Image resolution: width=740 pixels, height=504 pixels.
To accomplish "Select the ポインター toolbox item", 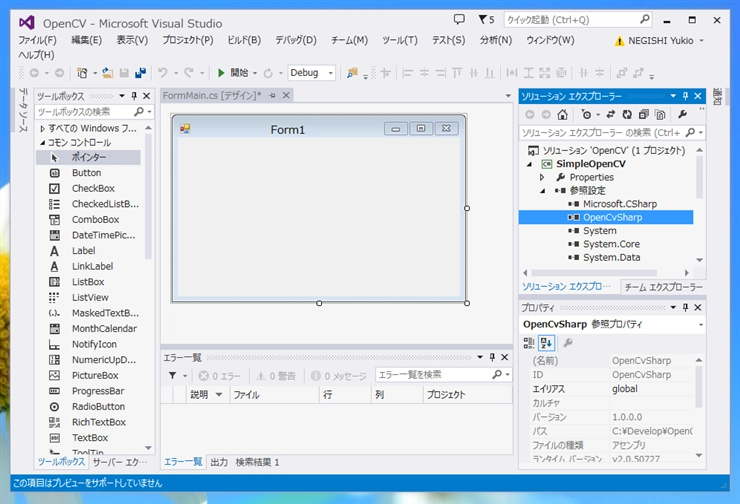I will coord(88,157).
